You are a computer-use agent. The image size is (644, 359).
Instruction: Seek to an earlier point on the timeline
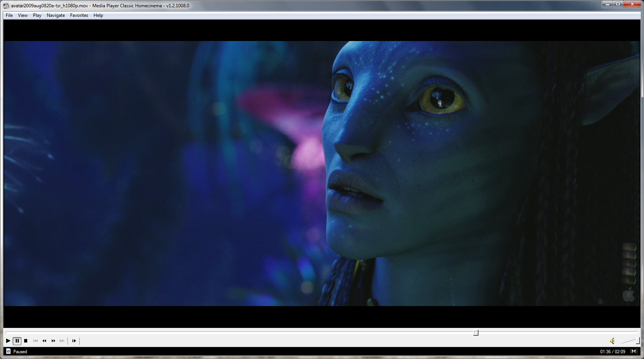[240, 333]
